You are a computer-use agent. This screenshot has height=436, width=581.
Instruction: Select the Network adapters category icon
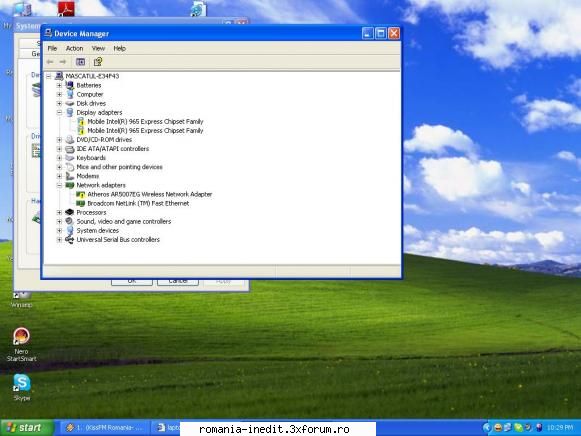click(70, 185)
